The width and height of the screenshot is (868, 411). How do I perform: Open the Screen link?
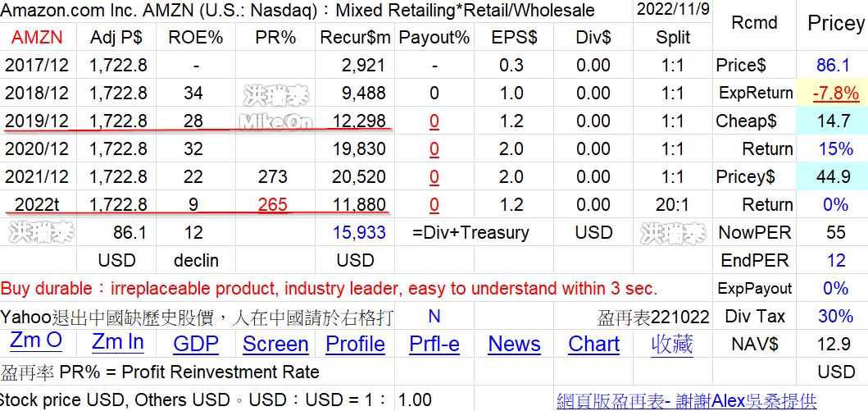(275, 344)
